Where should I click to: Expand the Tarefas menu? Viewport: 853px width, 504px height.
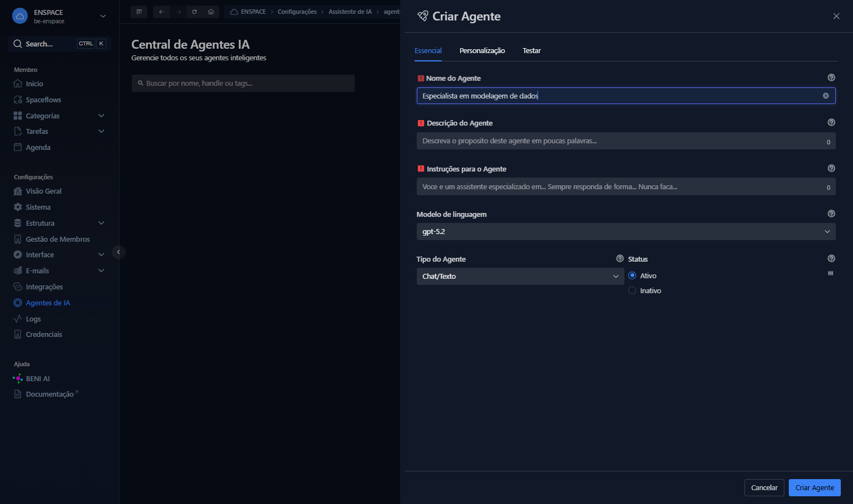coord(101,132)
